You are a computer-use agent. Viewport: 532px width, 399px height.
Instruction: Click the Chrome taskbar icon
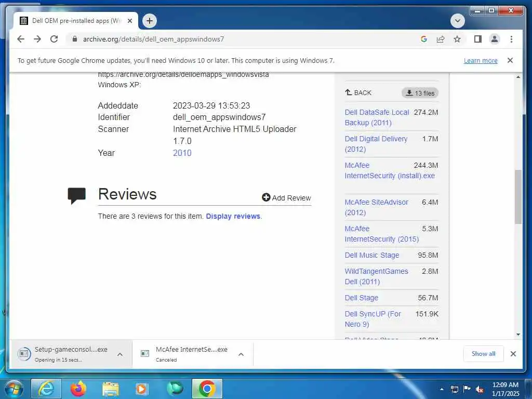[207, 389]
